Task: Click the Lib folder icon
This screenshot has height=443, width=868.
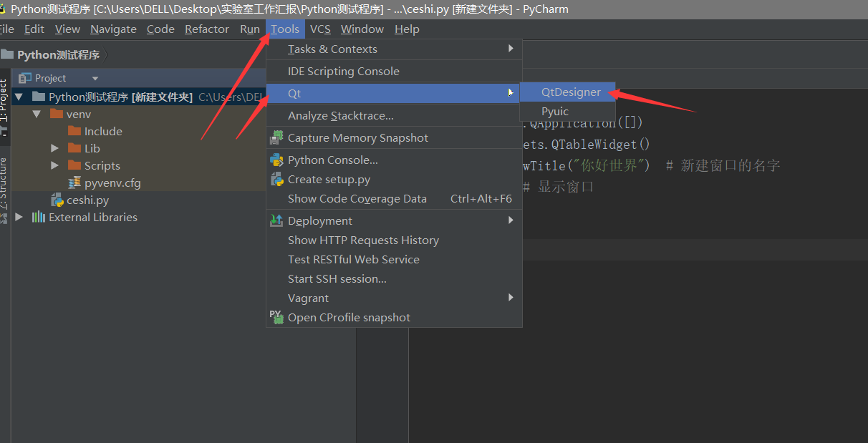Action: 74,148
